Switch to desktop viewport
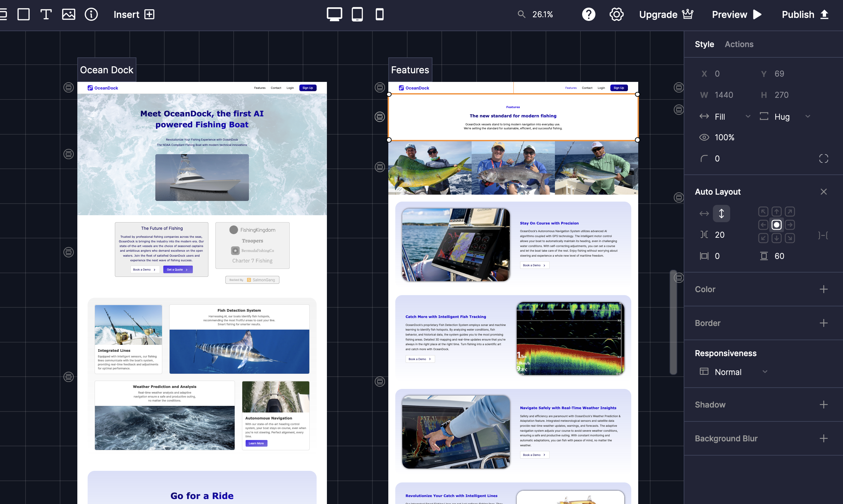This screenshot has width=843, height=504. (x=334, y=14)
